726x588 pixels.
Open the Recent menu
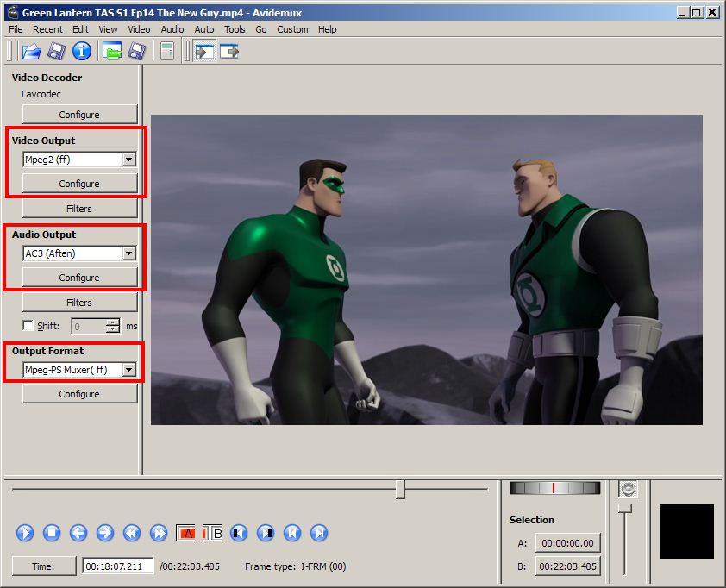click(47, 29)
